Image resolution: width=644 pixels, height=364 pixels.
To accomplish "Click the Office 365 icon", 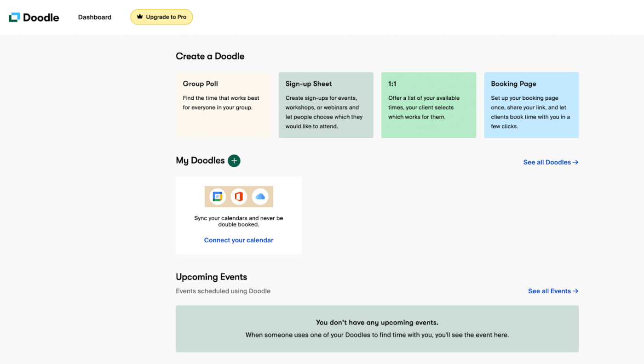I will [x=239, y=197].
